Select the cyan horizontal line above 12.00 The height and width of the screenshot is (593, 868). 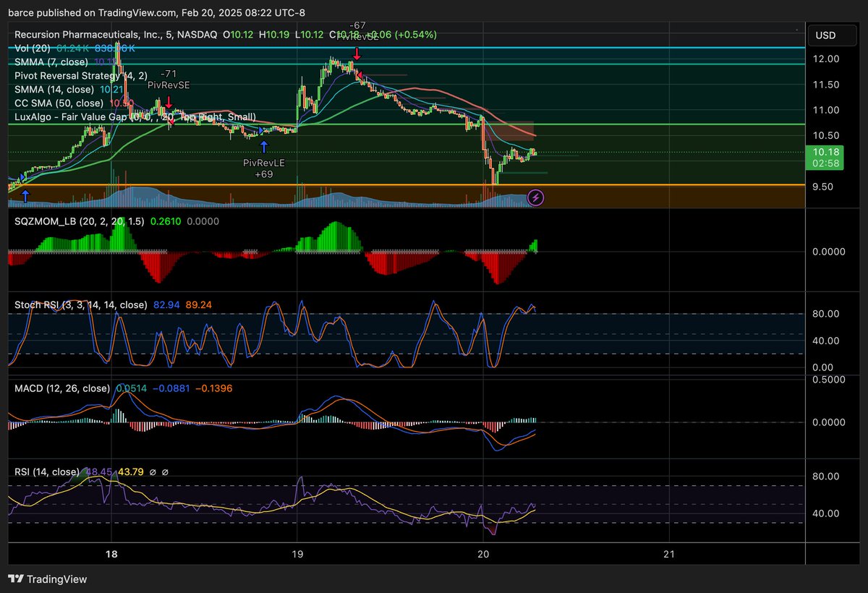coord(407,48)
